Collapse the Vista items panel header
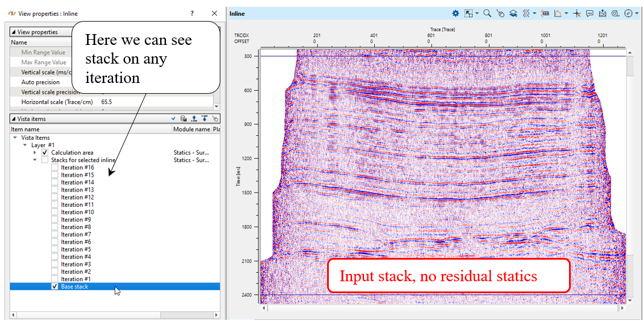The image size is (644, 321). tap(14, 119)
